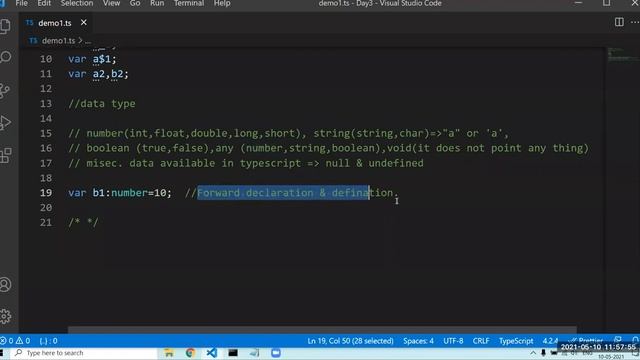Viewport: 640px width, 360px height.
Task: Click the '/* */' comment on line 21
Action: [83, 222]
